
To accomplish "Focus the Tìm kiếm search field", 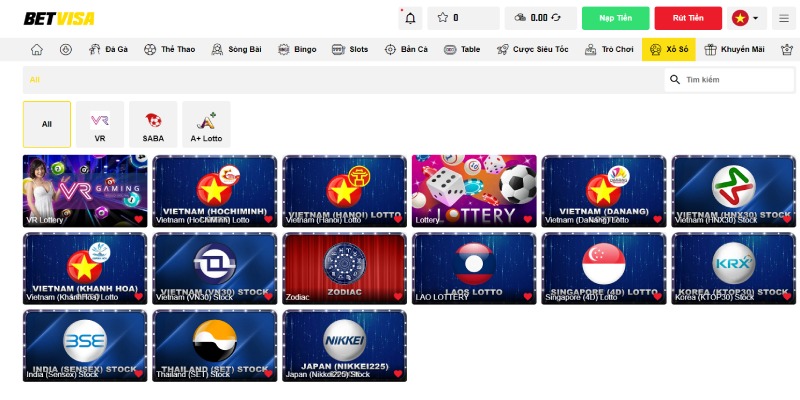I will point(730,80).
